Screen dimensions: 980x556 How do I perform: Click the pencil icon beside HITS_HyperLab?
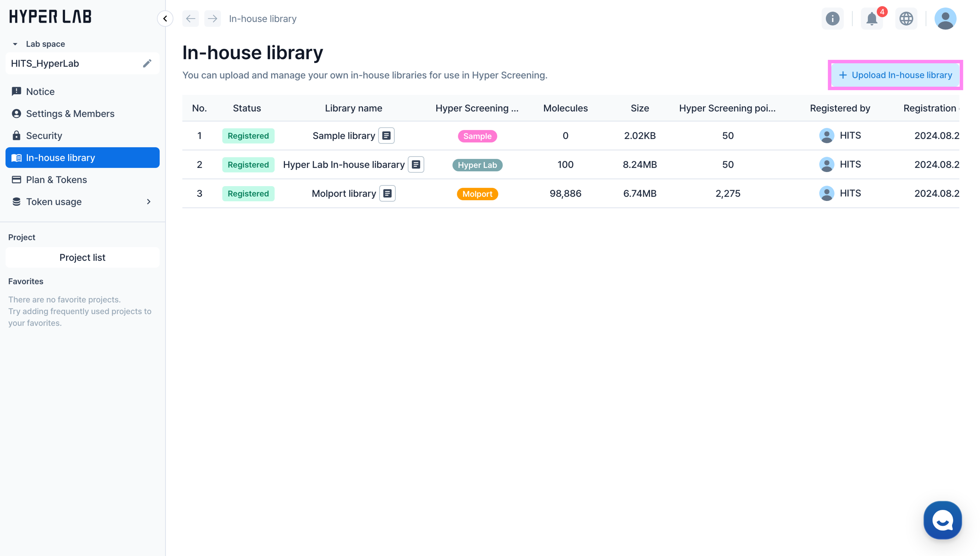point(147,63)
